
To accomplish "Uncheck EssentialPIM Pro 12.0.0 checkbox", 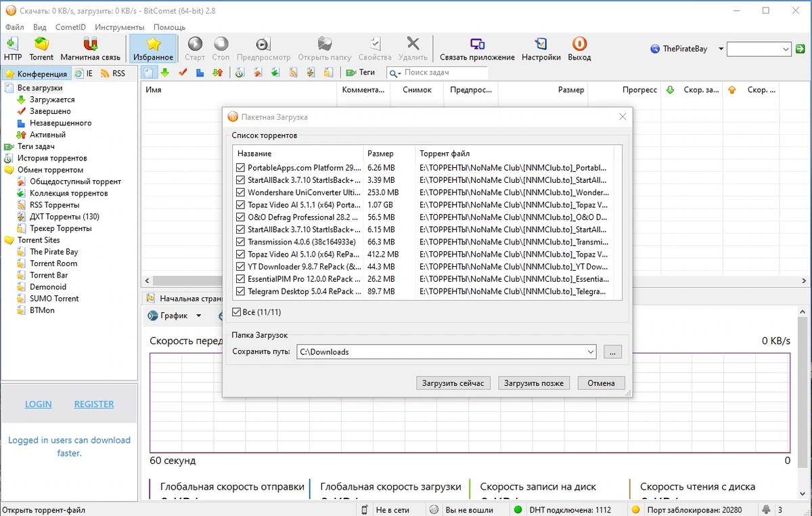I will (241, 279).
